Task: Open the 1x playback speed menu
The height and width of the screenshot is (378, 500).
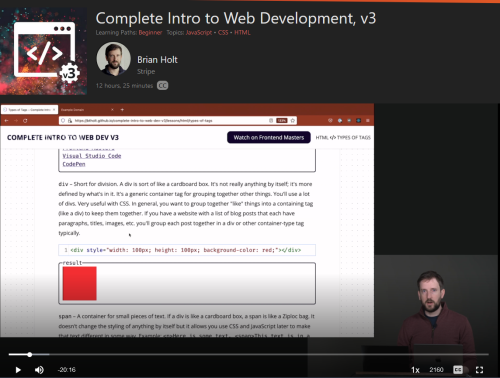Action: [x=415, y=370]
